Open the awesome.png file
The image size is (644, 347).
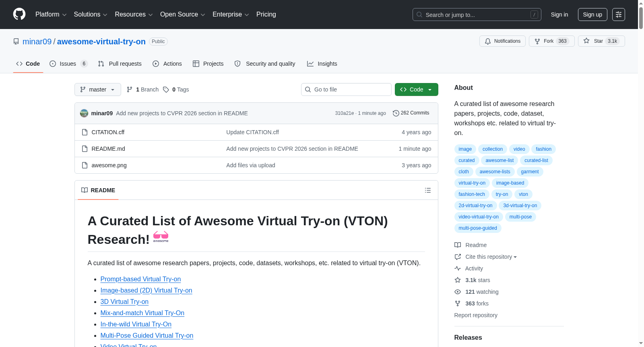pyautogui.click(x=109, y=165)
